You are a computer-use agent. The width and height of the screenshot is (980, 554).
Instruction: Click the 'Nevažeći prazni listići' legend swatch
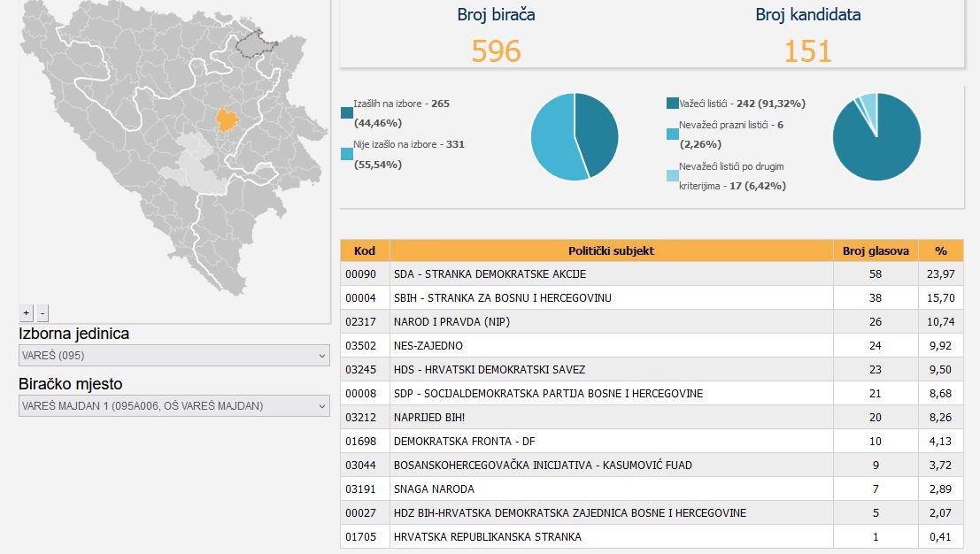coord(673,135)
